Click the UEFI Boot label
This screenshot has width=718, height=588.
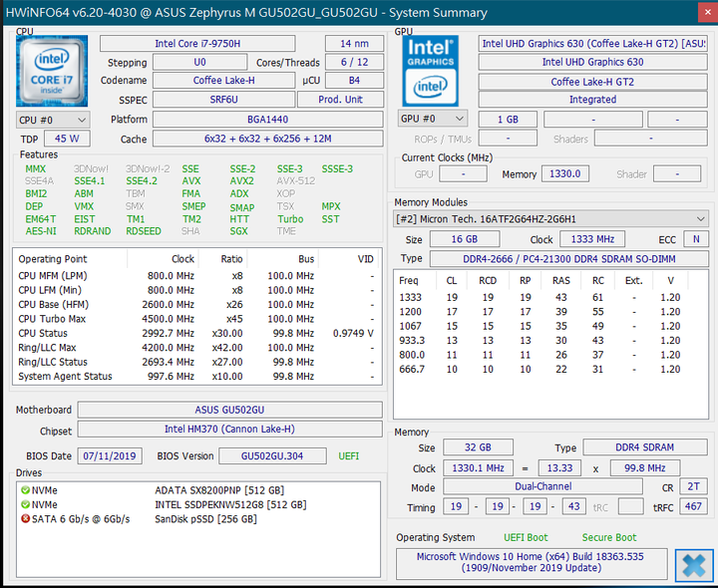526,537
